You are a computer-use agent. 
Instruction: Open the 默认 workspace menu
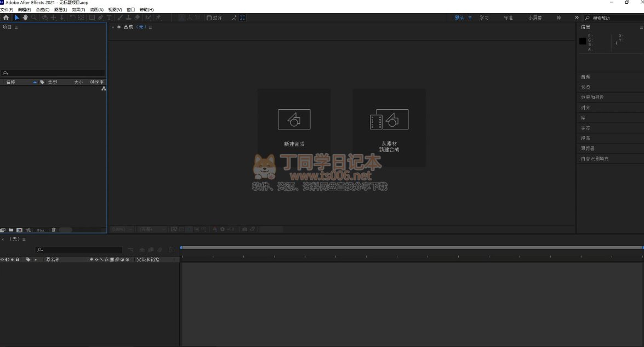[470, 18]
